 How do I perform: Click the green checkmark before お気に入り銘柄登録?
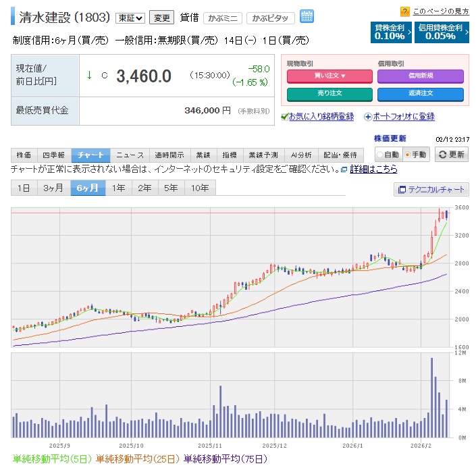pos(284,117)
